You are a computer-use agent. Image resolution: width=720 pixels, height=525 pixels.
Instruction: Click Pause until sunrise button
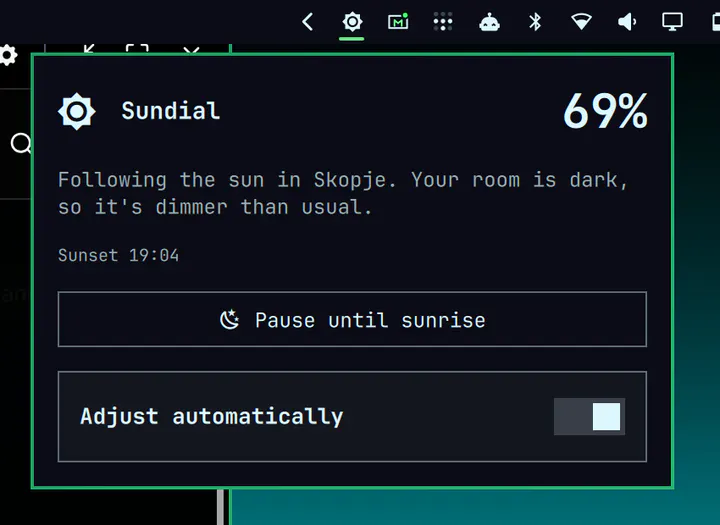click(352, 319)
